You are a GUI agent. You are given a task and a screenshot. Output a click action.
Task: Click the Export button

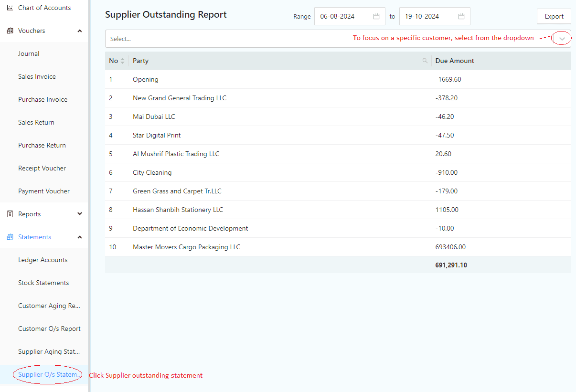click(554, 16)
